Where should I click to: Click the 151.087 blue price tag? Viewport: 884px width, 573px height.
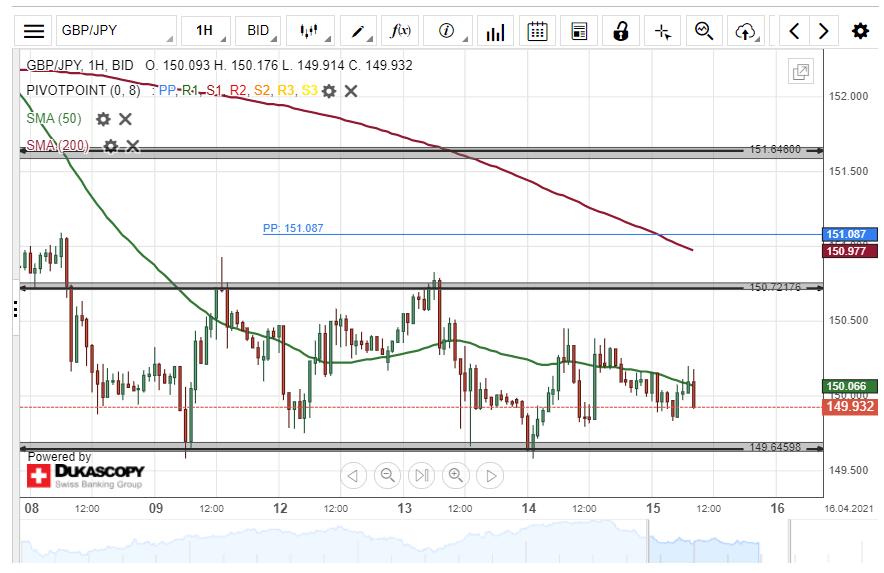point(850,234)
